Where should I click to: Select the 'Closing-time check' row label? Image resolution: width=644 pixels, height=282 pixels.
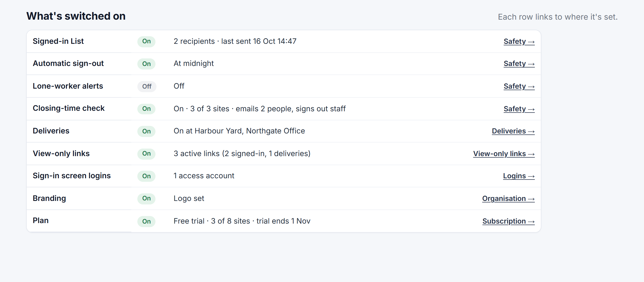point(69,108)
